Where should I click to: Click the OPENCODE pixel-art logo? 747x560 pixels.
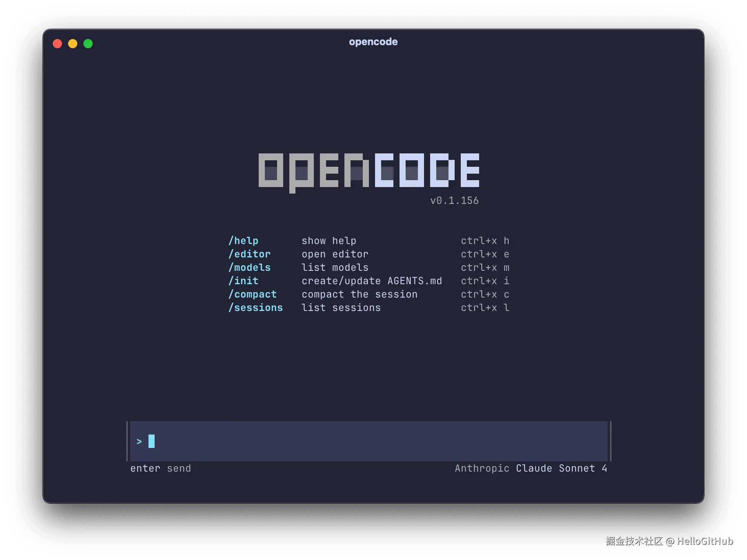[369, 171]
